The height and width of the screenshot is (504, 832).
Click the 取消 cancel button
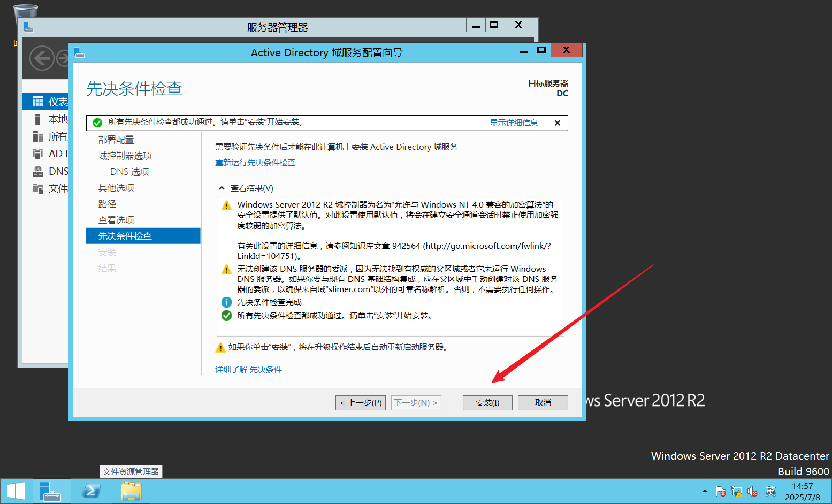click(x=543, y=403)
